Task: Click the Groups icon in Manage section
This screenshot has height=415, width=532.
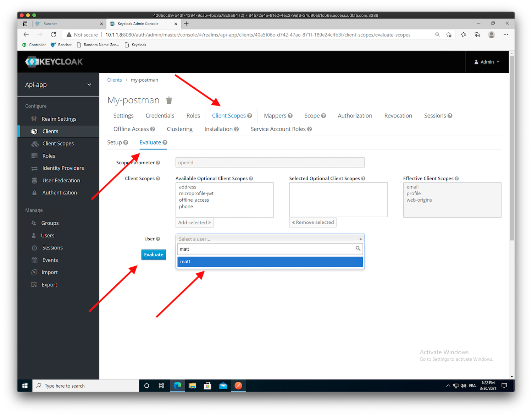Action: [x=34, y=223]
